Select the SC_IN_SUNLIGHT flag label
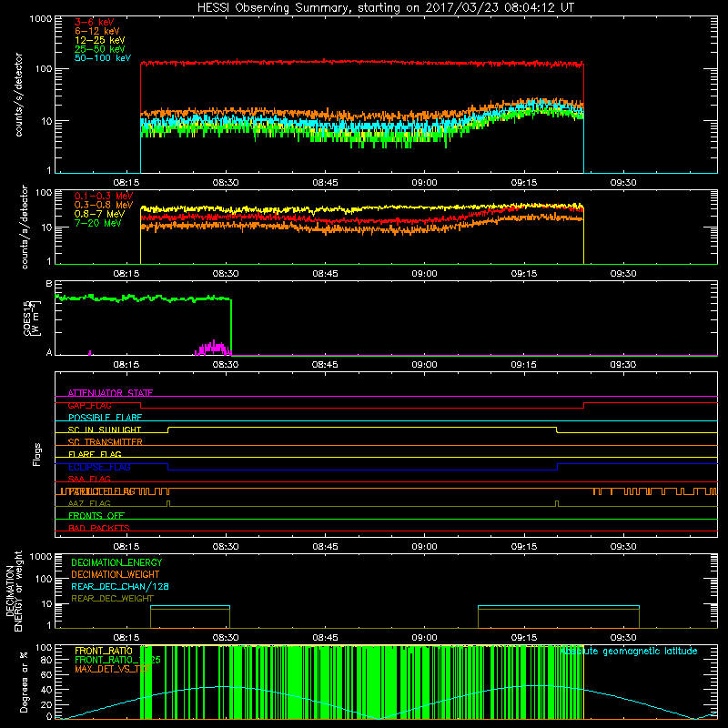 105,430
